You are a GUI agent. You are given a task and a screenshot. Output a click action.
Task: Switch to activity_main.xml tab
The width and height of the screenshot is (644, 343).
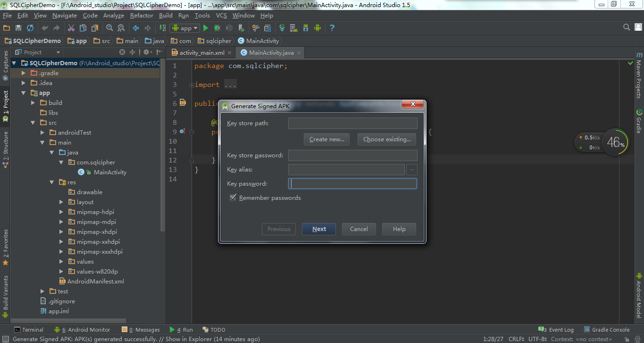(201, 52)
